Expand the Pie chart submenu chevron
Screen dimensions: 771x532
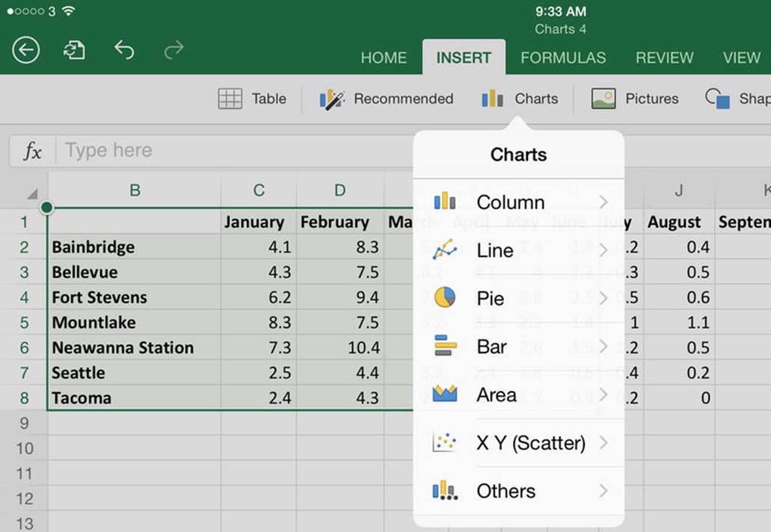point(603,298)
